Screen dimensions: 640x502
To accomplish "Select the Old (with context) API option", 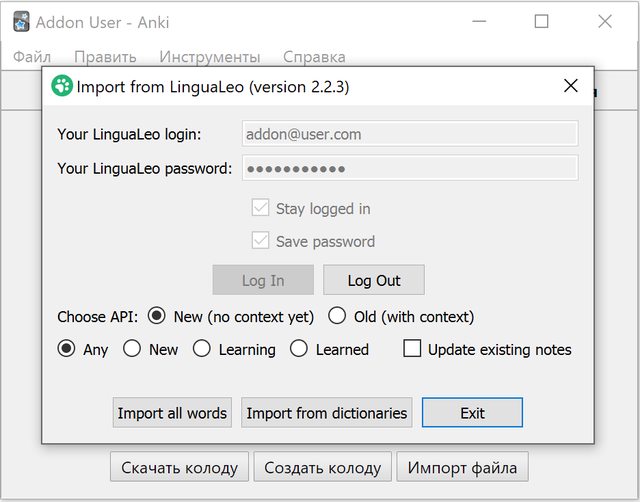I will 337,316.
